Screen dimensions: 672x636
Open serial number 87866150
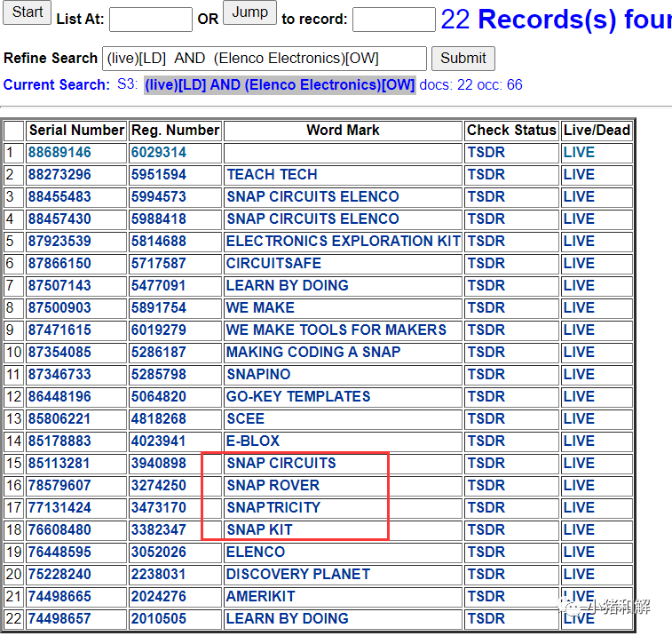tap(59, 263)
